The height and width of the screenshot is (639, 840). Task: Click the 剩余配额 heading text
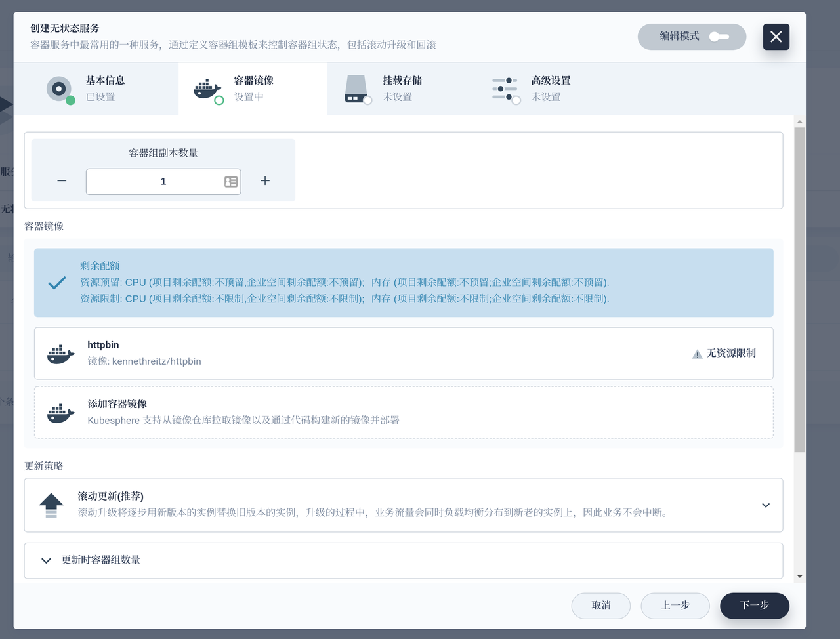(x=100, y=266)
